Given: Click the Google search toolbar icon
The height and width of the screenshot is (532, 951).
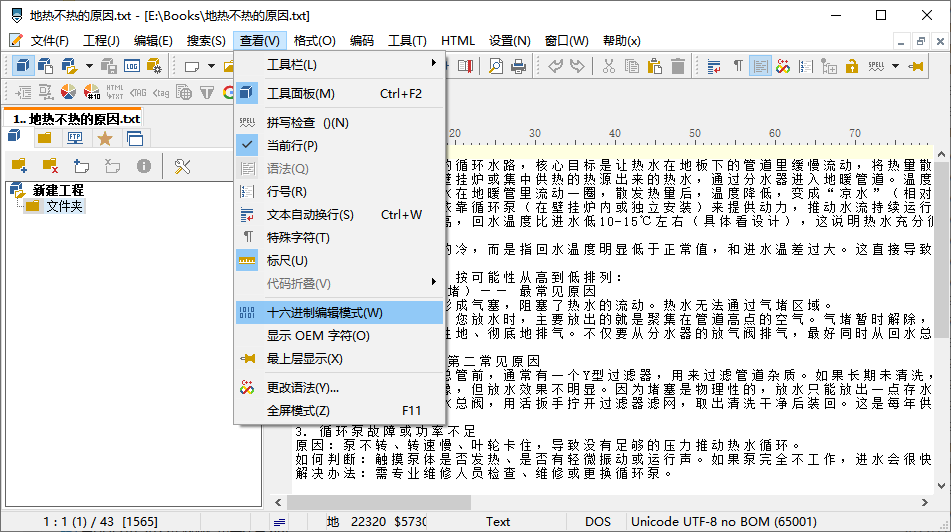Looking at the screenshot, I should 228,92.
